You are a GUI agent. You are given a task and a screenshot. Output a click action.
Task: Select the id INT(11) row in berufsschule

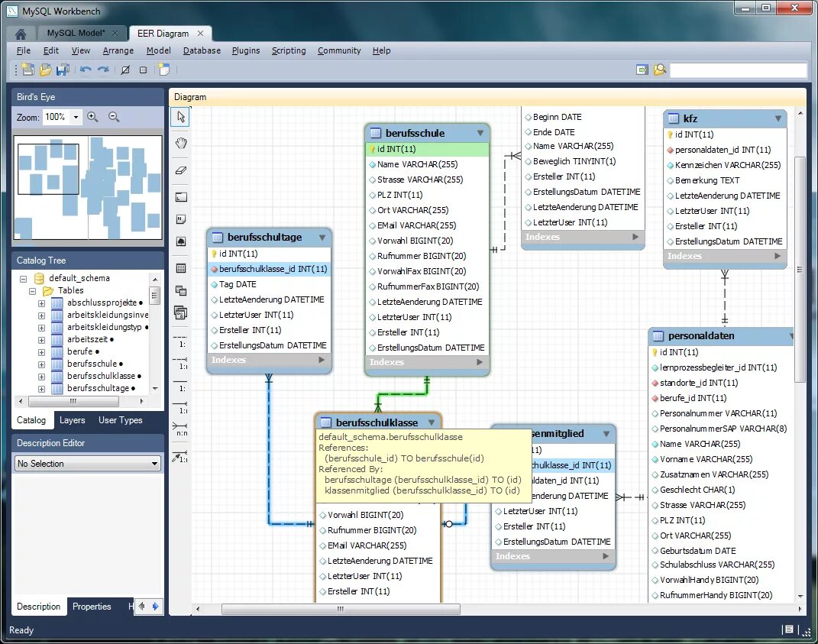click(x=427, y=149)
